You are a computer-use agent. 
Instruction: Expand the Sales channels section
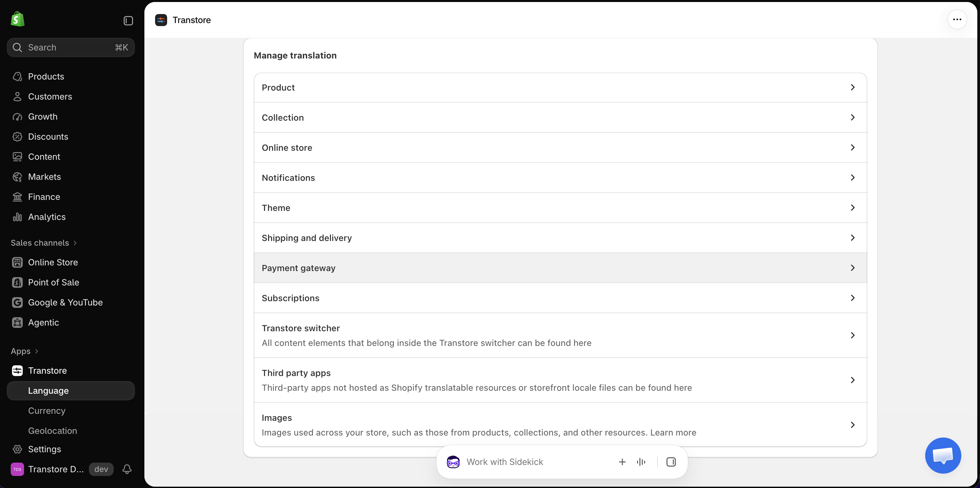pyautogui.click(x=44, y=243)
